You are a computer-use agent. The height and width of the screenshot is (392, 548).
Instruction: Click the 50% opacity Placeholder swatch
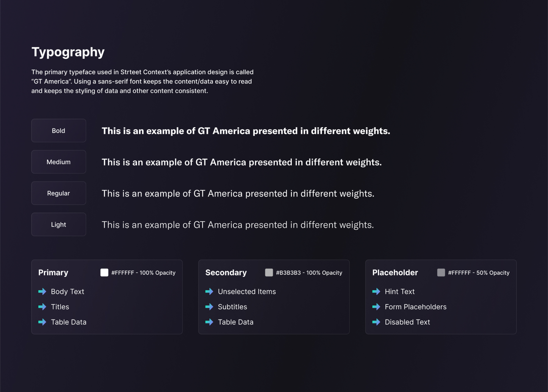[x=441, y=273]
